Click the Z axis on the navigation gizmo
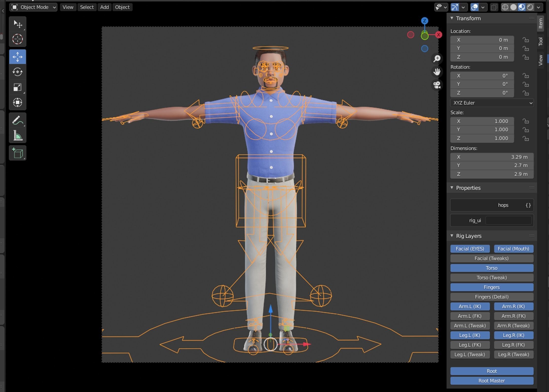Viewport: 549px width, 392px height. (x=424, y=21)
